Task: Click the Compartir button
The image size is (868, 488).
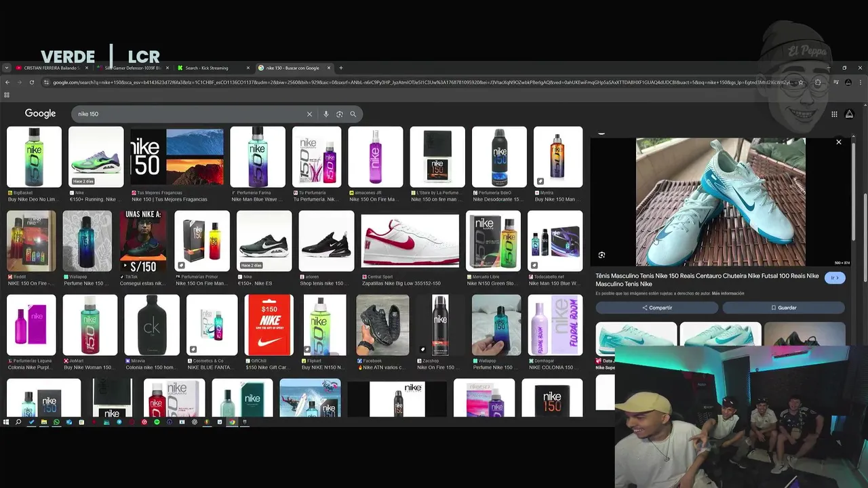Action: coord(656,308)
